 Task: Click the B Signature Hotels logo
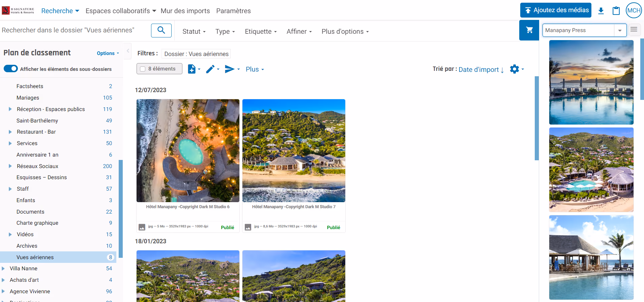pos(18,10)
